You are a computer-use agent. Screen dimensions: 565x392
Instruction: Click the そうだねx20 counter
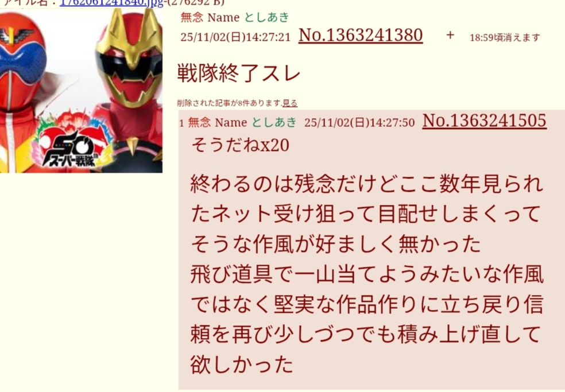240,145
